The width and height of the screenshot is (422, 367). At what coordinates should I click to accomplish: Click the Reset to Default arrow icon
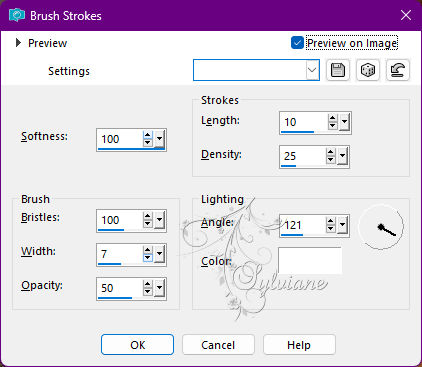[x=398, y=70]
